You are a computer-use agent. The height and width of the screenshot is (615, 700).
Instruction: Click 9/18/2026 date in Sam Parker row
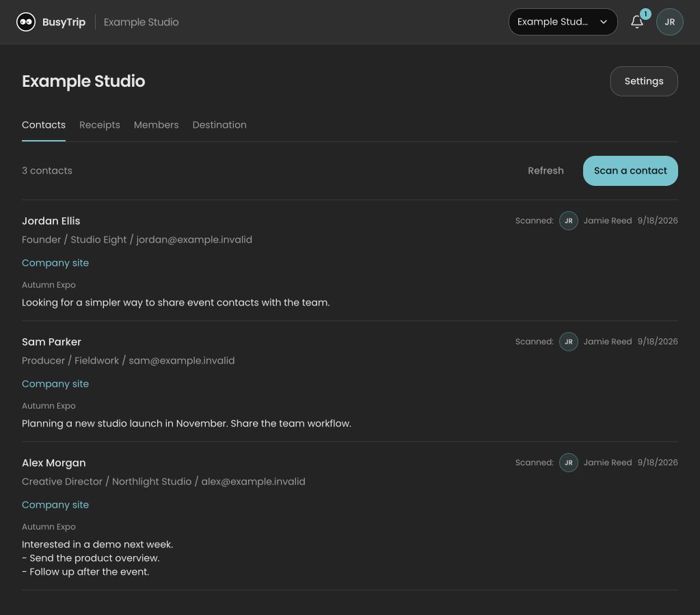658,342
